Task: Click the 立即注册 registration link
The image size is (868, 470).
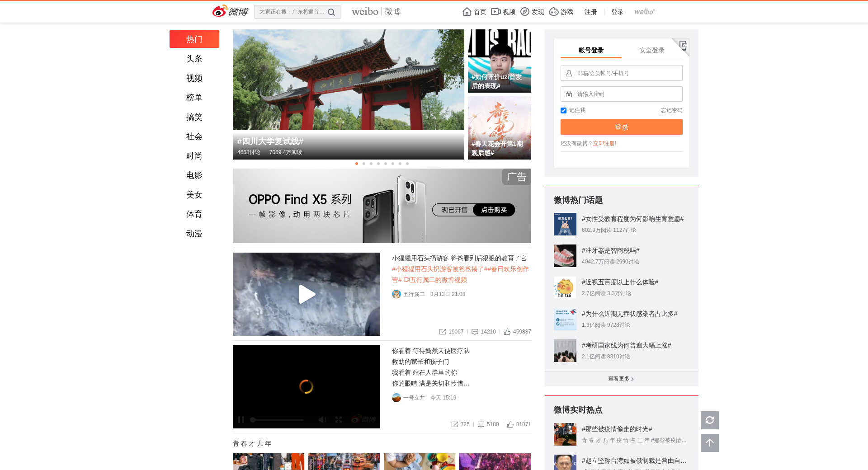Action: 604,143
